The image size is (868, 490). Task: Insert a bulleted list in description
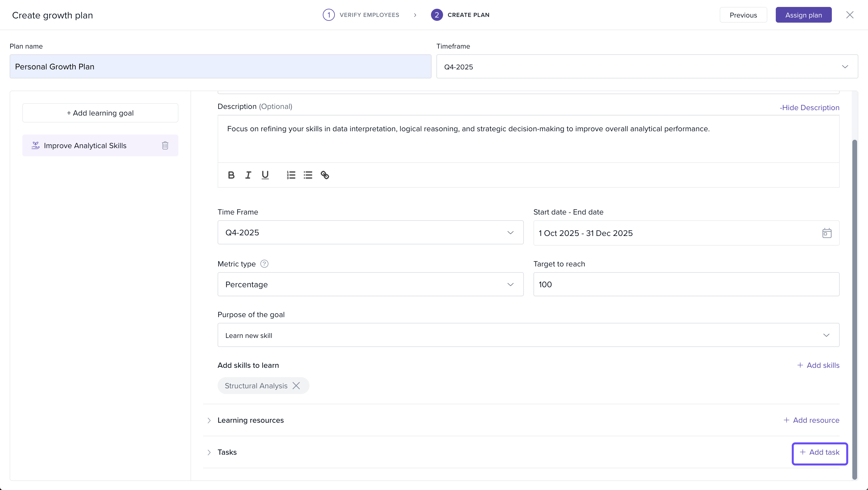point(308,175)
